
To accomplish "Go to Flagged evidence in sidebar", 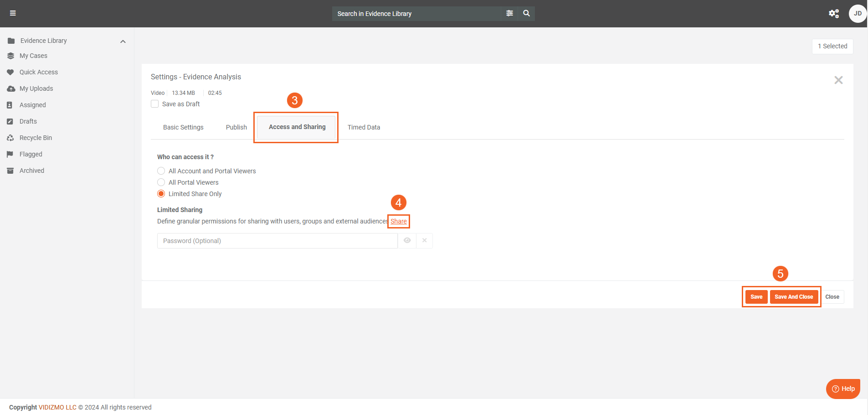I will pyautogui.click(x=31, y=154).
